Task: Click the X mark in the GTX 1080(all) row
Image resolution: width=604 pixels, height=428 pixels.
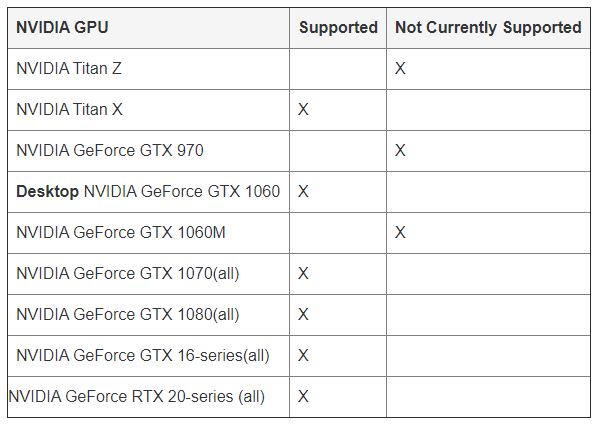Action: coord(303,314)
